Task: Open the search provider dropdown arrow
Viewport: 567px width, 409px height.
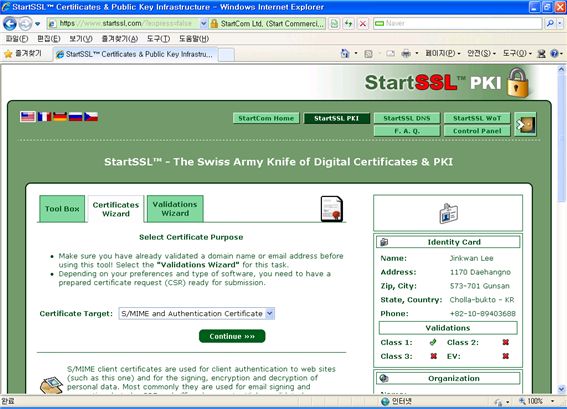Action: [560, 24]
